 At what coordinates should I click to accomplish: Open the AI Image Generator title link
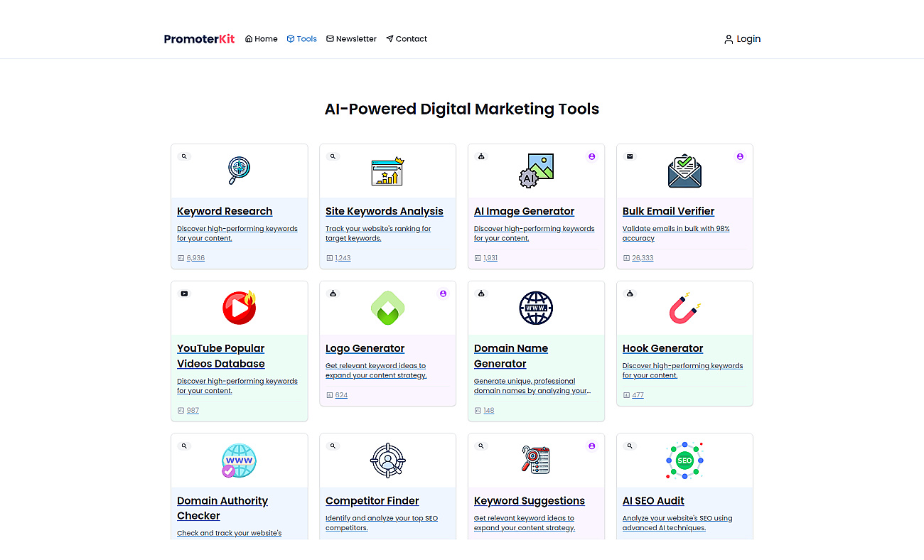pos(525,211)
